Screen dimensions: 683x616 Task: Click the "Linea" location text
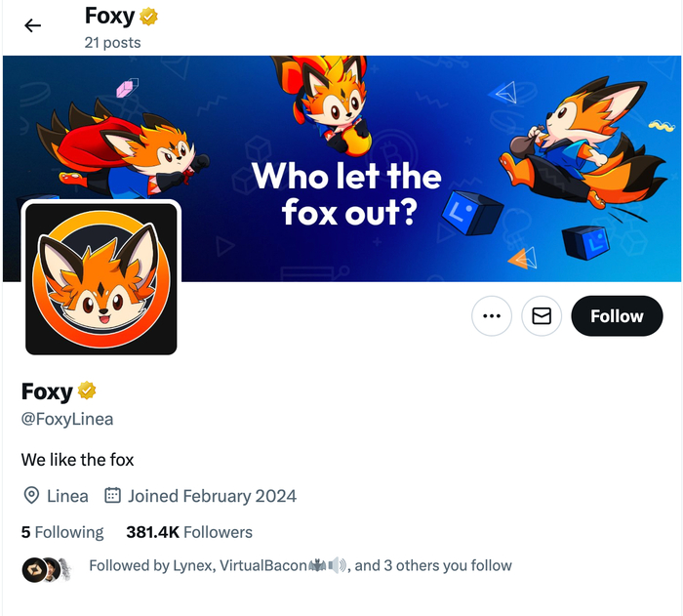67,496
